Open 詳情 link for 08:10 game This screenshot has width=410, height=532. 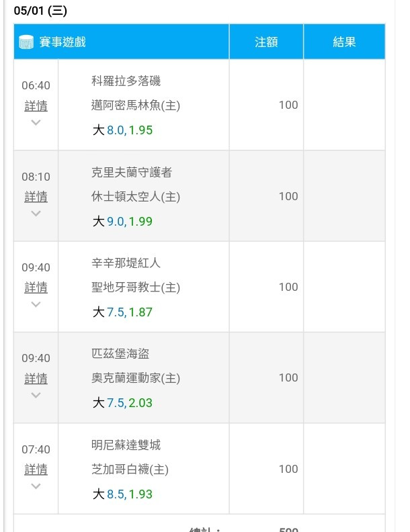[x=36, y=197]
